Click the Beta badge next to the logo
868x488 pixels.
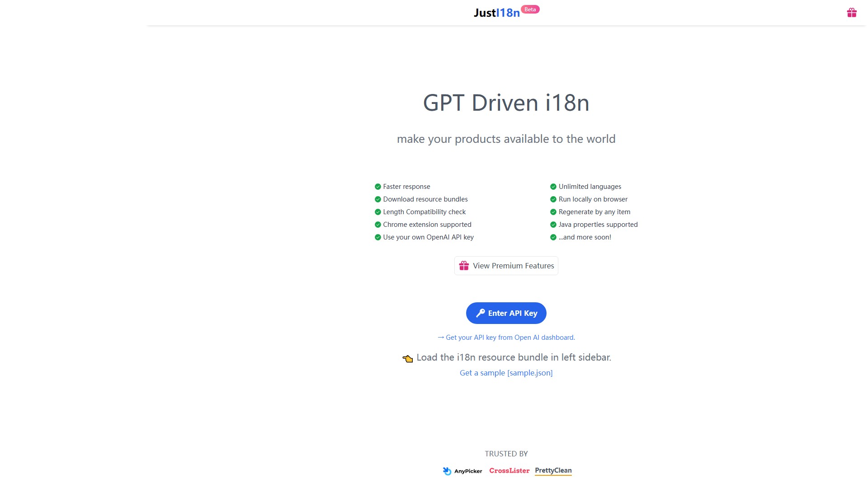(x=530, y=9)
